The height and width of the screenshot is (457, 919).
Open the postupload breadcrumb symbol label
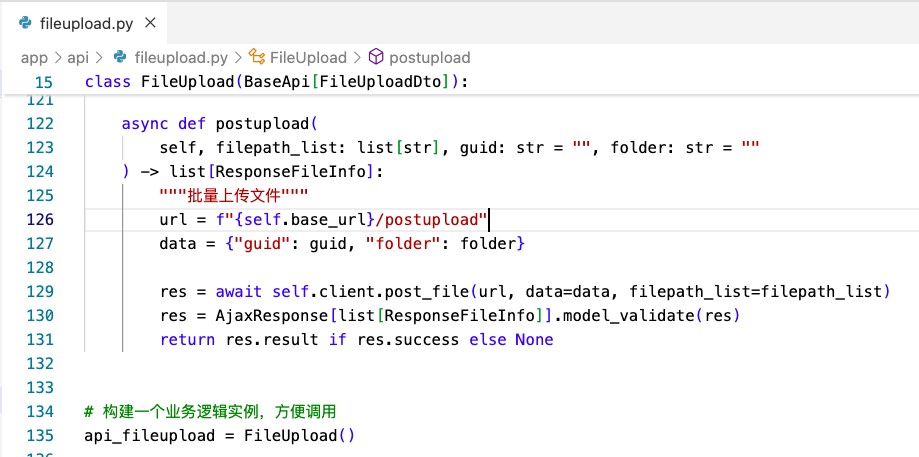(x=429, y=57)
